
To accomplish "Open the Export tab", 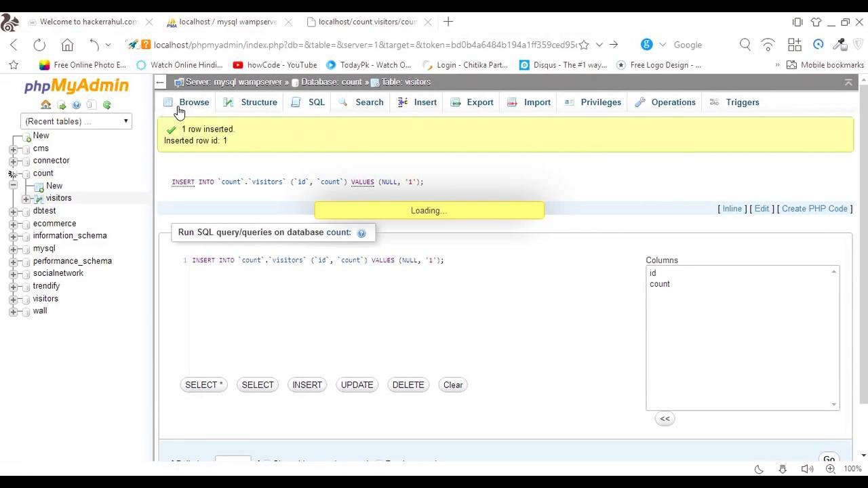I will coord(472,102).
